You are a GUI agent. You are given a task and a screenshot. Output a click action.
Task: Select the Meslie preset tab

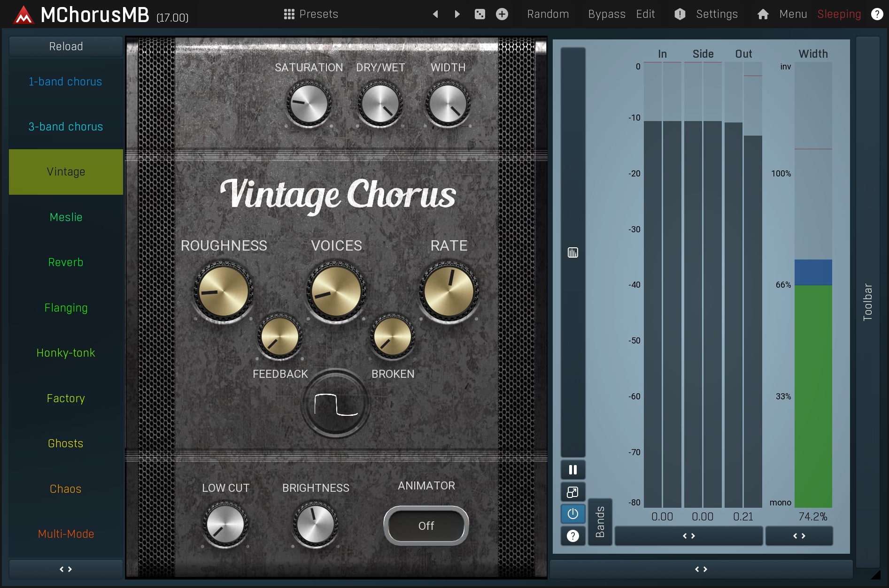pos(66,217)
